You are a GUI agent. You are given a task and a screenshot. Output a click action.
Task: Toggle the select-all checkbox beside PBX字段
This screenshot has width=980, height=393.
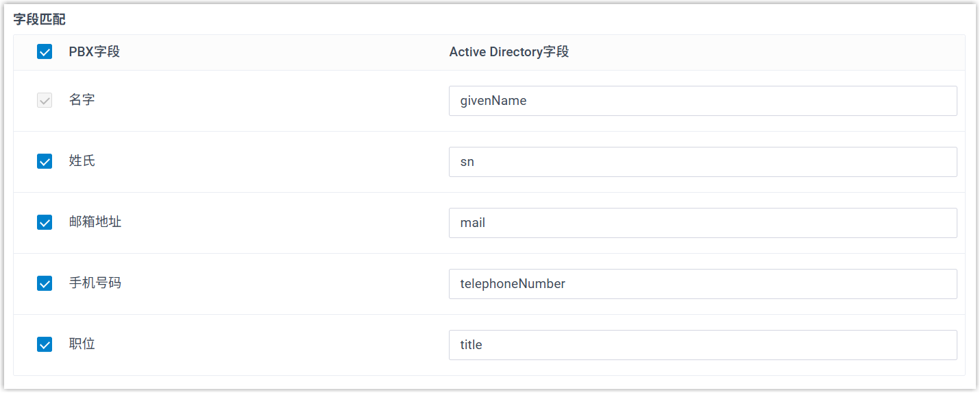pos(45,52)
